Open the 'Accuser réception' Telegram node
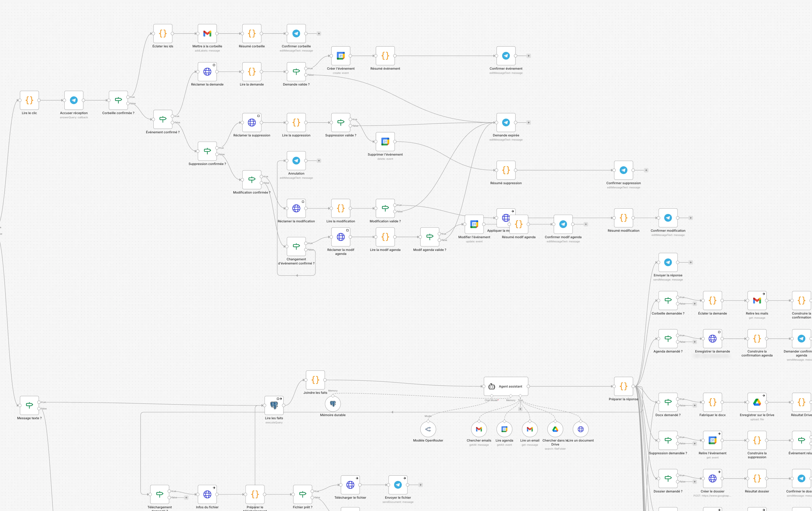The width and height of the screenshot is (812, 511). [74, 100]
